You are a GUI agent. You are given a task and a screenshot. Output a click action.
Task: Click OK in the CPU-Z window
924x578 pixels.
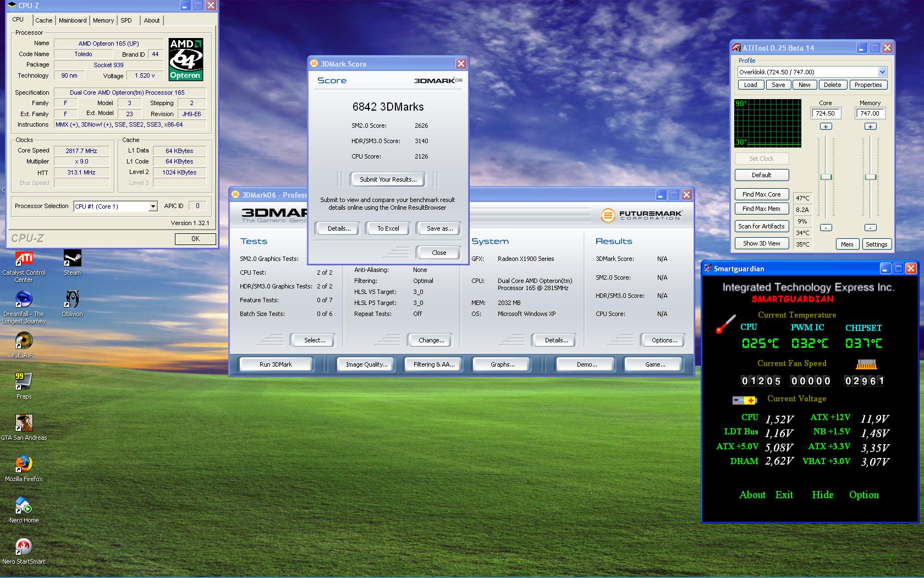[195, 239]
